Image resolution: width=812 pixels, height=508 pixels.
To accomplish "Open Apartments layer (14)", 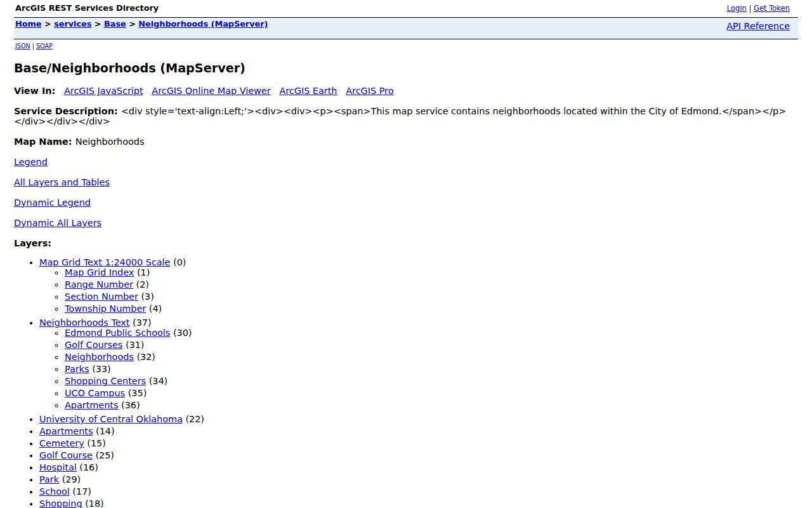I will point(66,431).
